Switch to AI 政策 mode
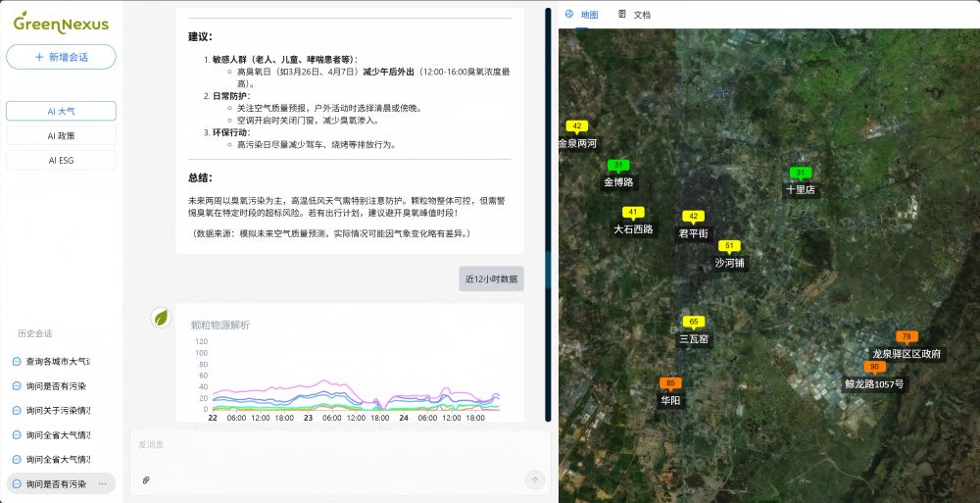The image size is (980, 503). (x=61, y=135)
